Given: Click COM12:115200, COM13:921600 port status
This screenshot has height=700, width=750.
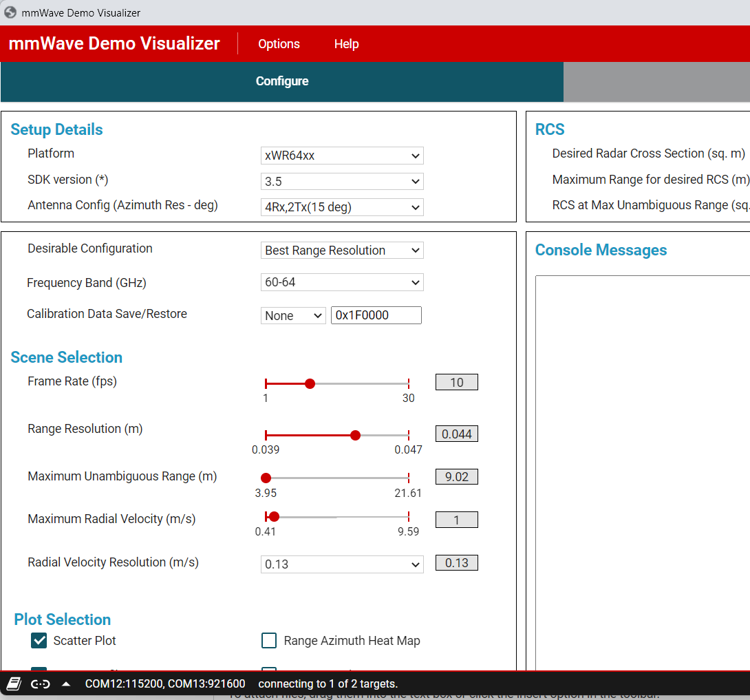Looking at the screenshot, I should tap(165, 683).
